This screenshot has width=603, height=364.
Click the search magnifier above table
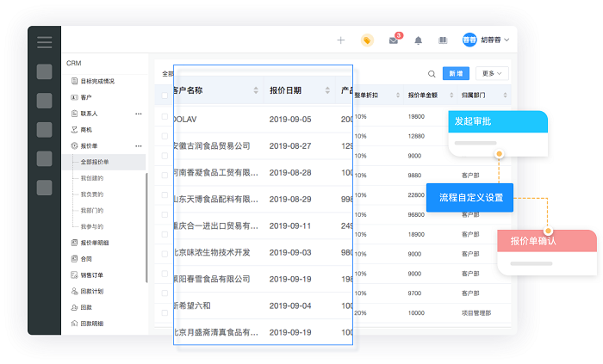tap(432, 74)
